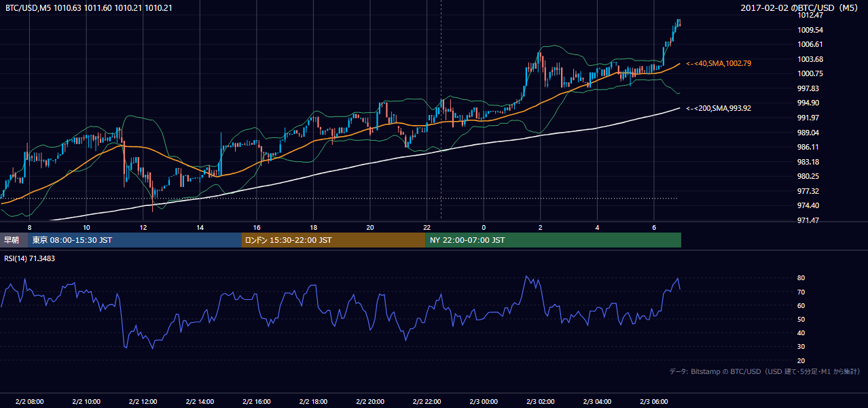868x408 pixels.
Task: Click RSI axis level 30
Action: (x=801, y=347)
